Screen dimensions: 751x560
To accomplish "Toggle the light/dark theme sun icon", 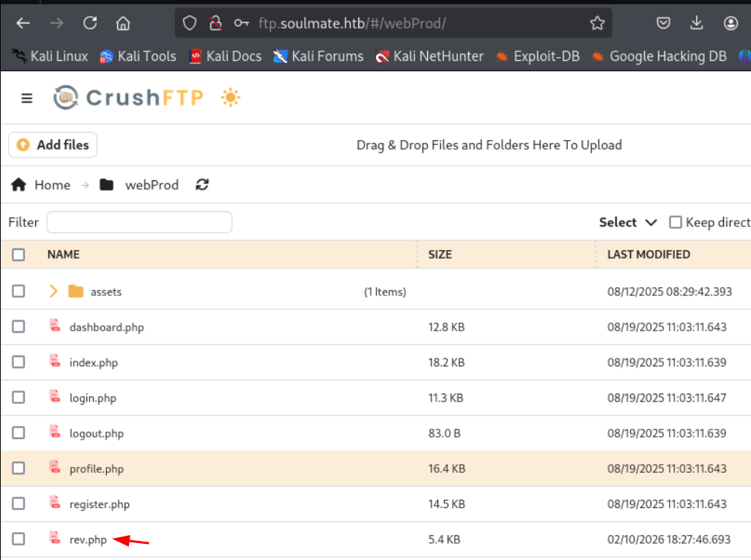I will [x=229, y=97].
